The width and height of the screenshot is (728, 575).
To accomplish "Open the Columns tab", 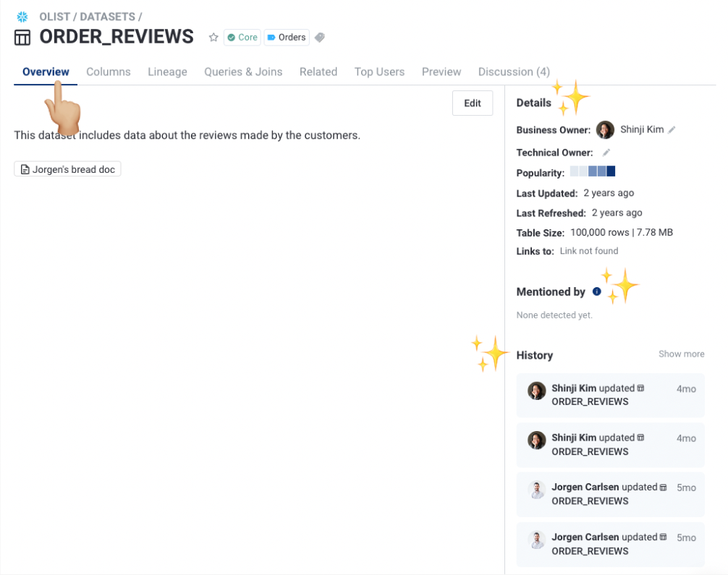I will tap(109, 72).
